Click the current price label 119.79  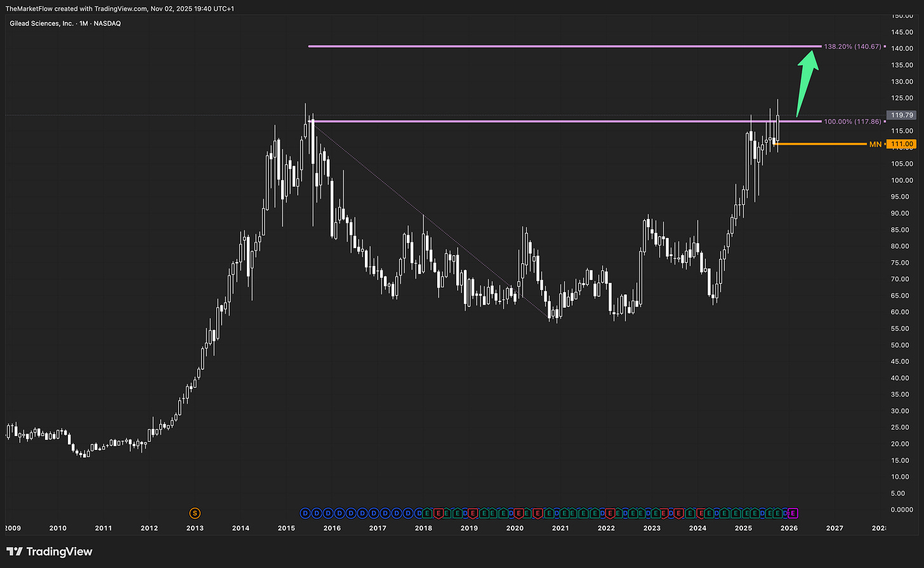tap(901, 115)
